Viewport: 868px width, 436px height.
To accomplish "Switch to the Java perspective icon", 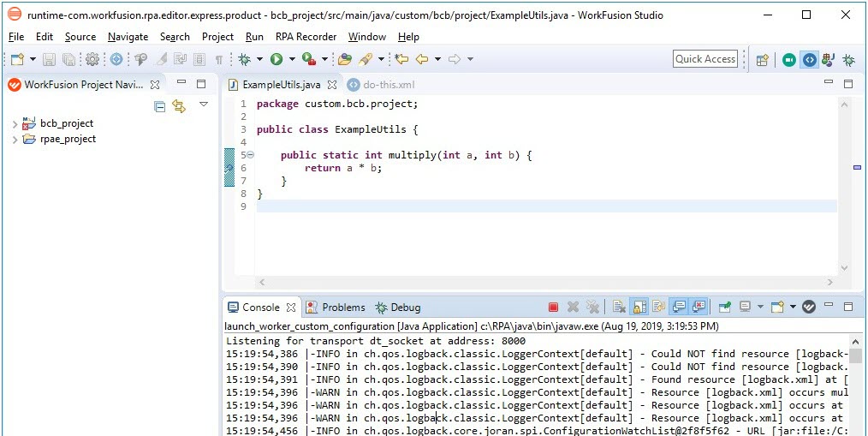I will point(828,60).
